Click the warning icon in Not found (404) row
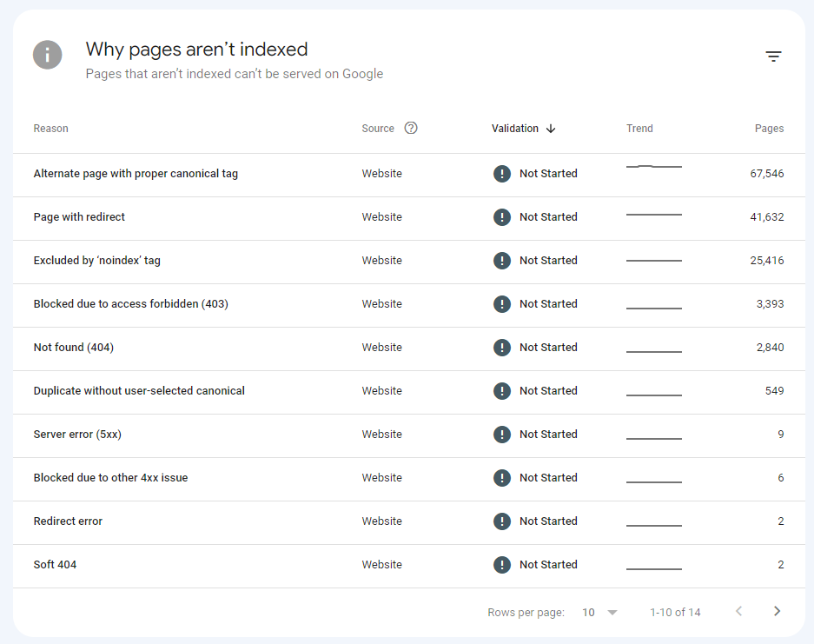The image size is (814, 644). coord(501,348)
